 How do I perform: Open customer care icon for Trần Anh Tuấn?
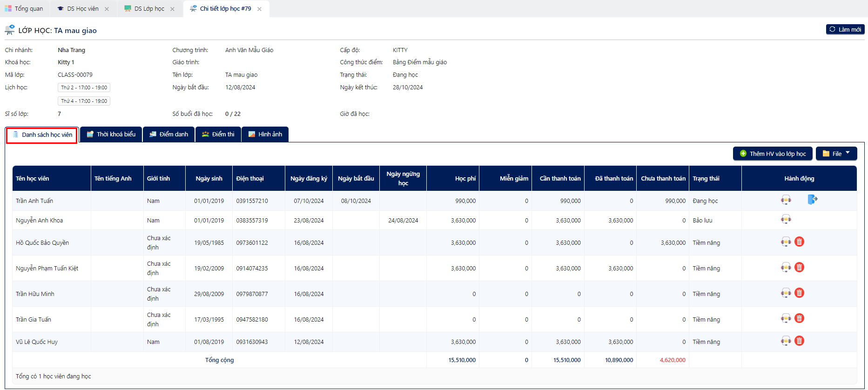pyautogui.click(x=786, y=200)
